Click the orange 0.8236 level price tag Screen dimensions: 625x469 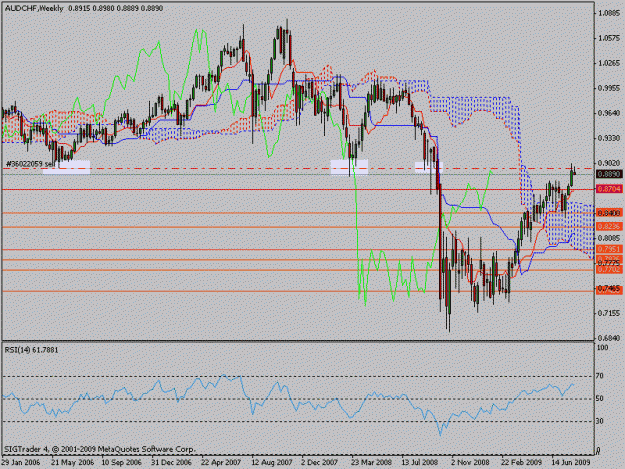[x=609, y=226]
